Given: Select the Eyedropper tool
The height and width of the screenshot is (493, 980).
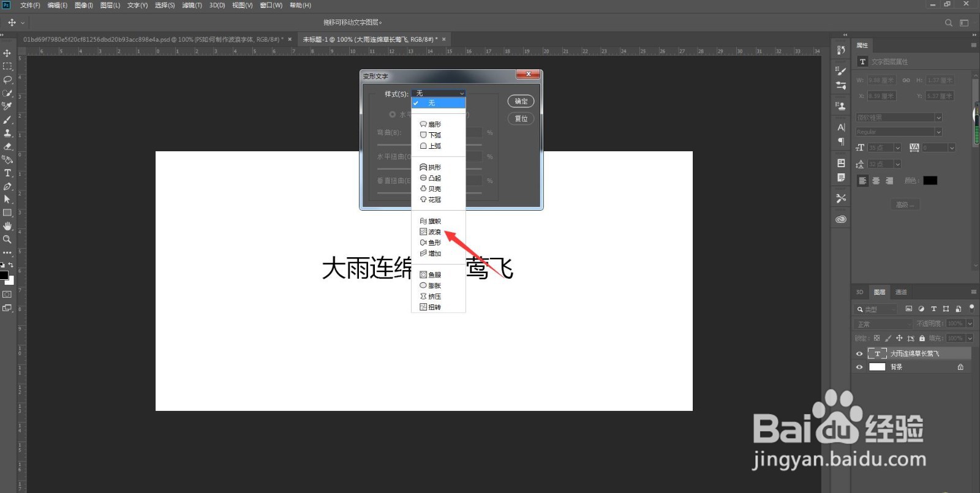Looking at the screenshot, I should (x=7, y=107).
